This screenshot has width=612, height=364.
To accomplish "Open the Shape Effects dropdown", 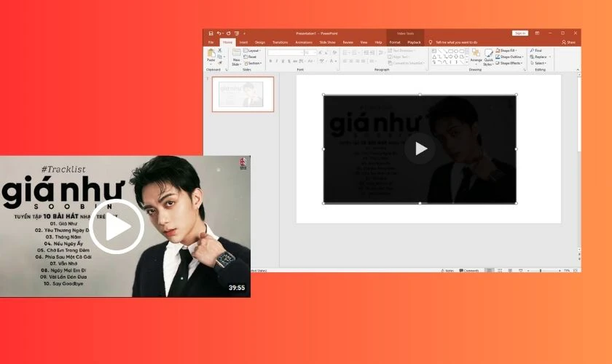I will [x=509, y=63].
